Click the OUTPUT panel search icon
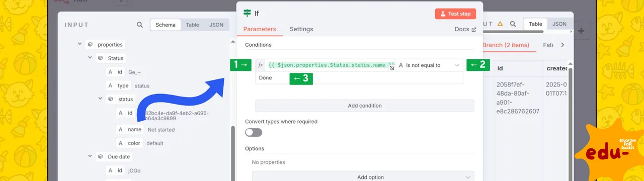The image size is (644, 181). (513, 24)
